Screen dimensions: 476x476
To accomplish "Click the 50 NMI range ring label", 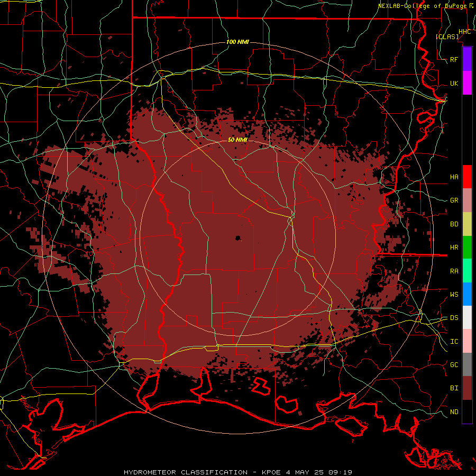I will click(x=237, y=140).
